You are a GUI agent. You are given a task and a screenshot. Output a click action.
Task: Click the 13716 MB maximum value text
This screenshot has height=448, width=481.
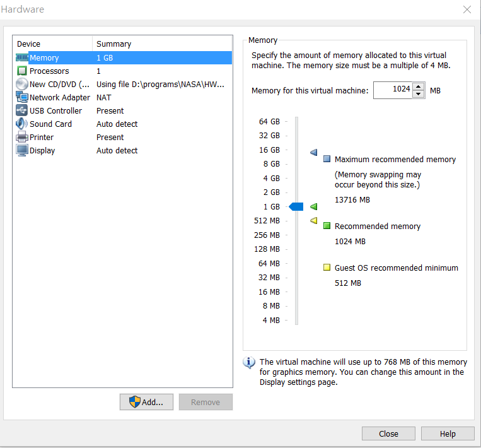point(352,199)
